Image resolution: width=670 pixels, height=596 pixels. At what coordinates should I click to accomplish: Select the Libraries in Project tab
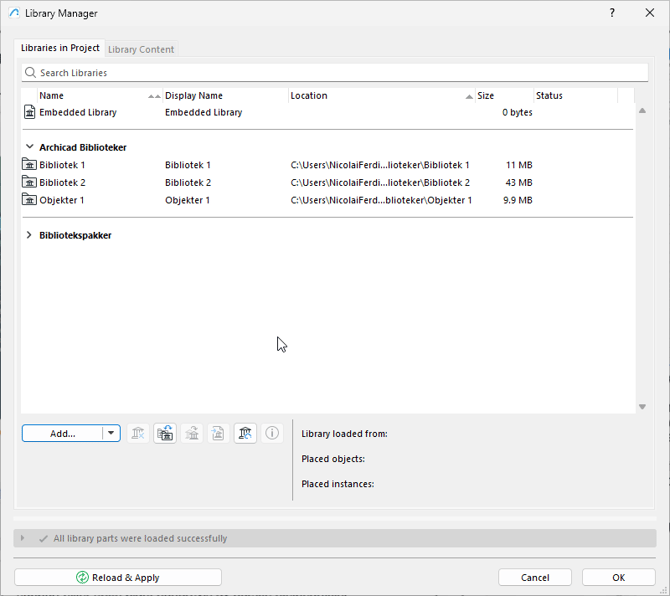(x=60, y=48)
